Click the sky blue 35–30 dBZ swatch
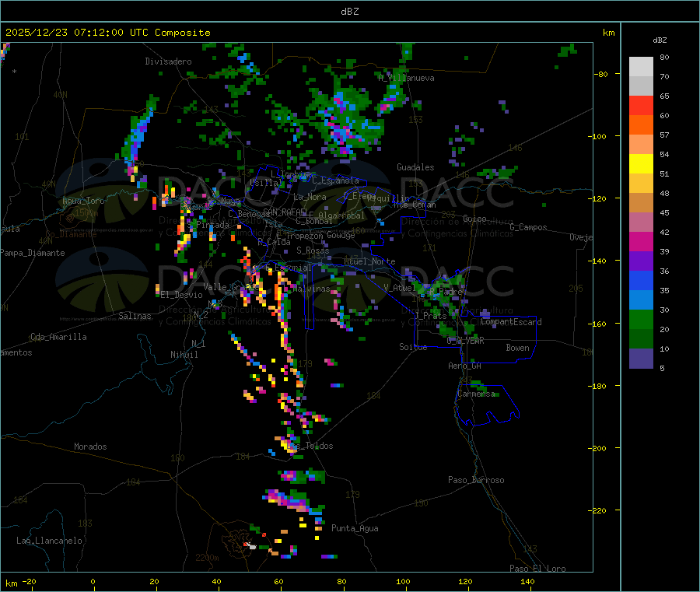 (x=641, y=300)
